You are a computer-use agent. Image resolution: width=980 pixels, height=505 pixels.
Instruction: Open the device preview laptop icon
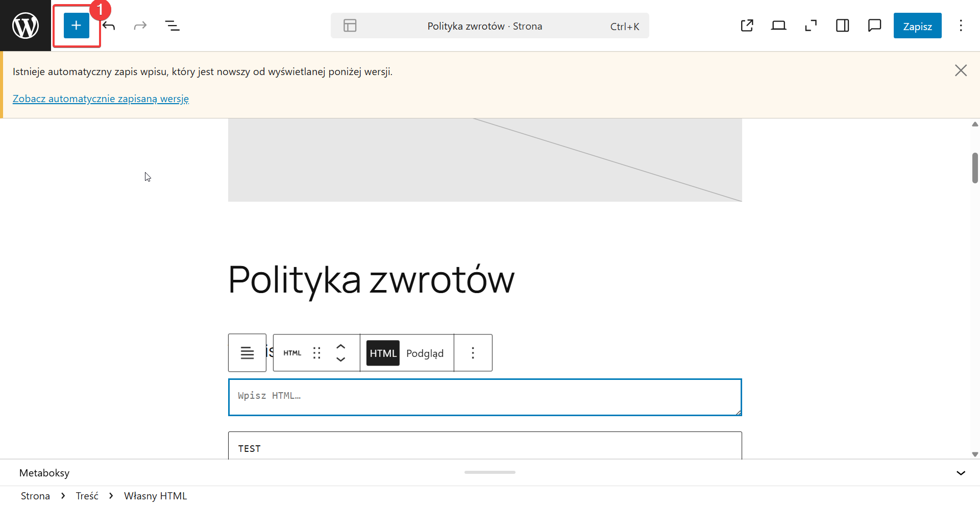(779, 26)
